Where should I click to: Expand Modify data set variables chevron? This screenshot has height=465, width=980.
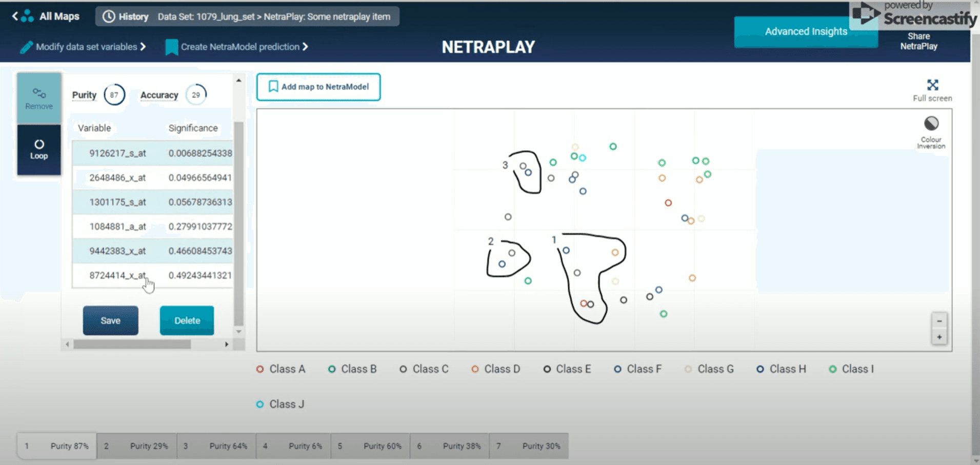(143, 47)
